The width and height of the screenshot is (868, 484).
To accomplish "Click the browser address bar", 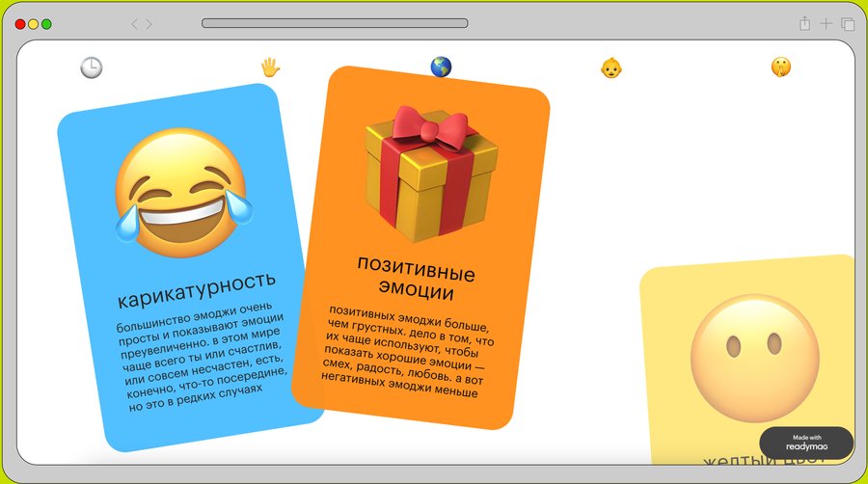I will pos(335,23).
